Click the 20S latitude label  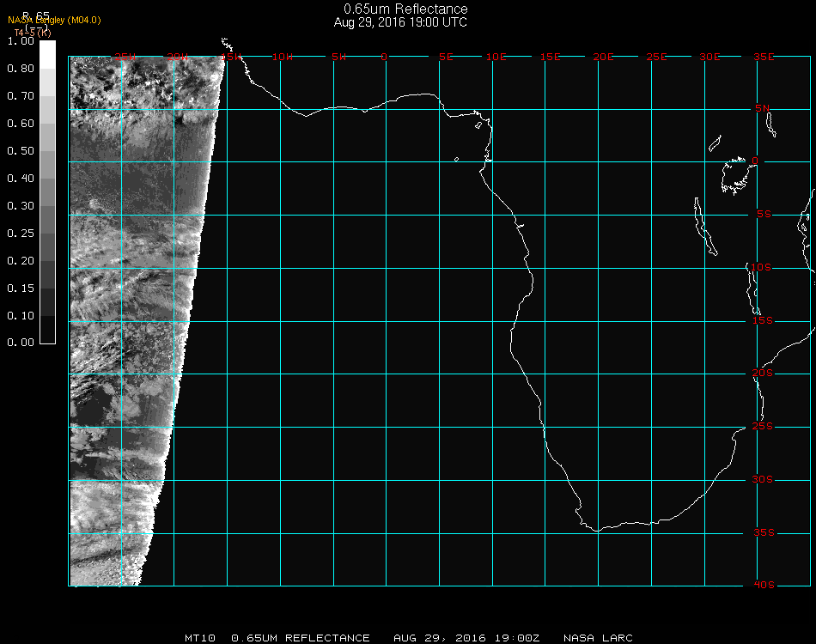pos(763,373)
